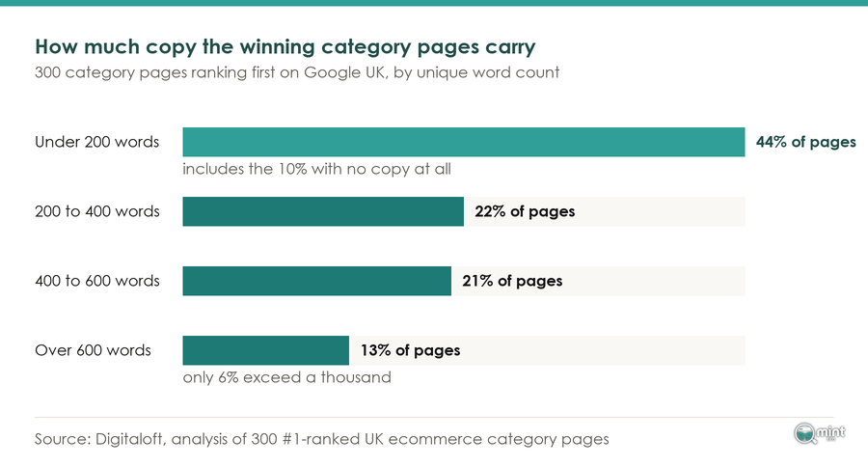
Task: Click the 22% of pages label
Action: (525, 211)
